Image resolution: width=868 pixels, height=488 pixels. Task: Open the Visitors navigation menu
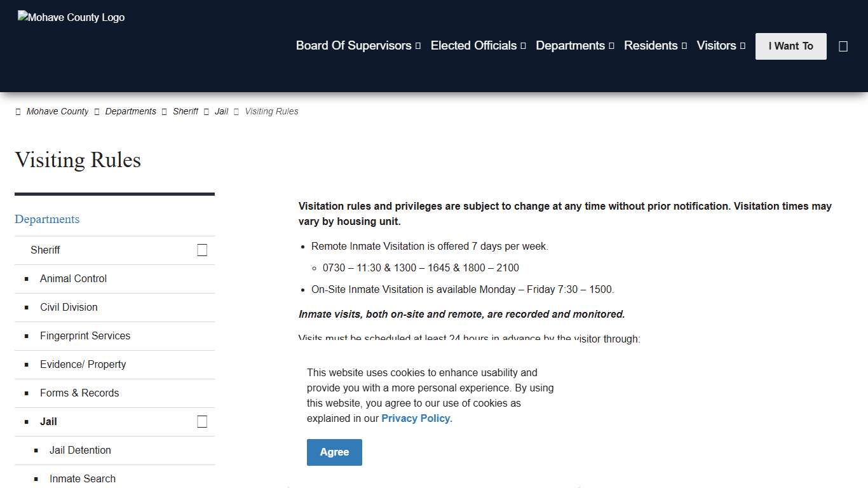click(x=721, y=46)
